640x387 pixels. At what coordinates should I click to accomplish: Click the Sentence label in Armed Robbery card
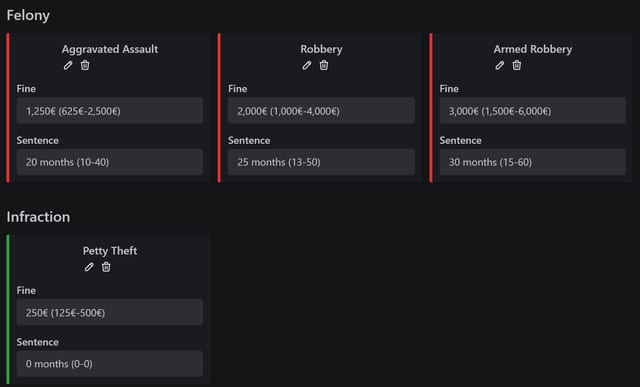tap(460, 140)
